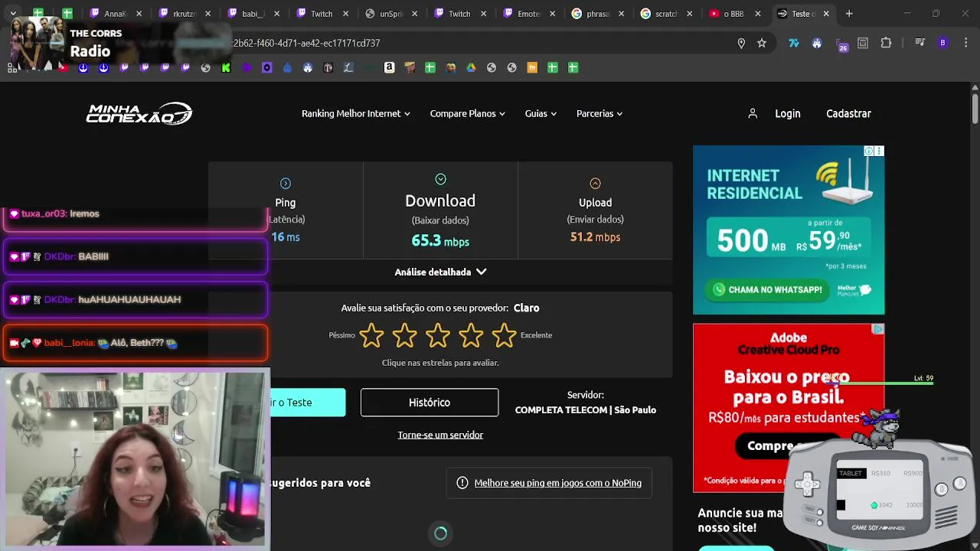Close the phrasa tab
This screenshot has width=980, height=551.
622,14
